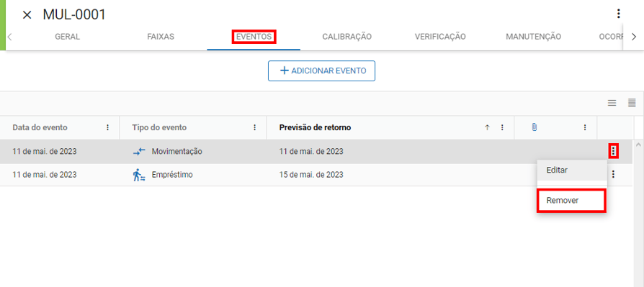The image size is (644, 287).
Task: Select the EVENTOS tab
Action: (254, 37)
